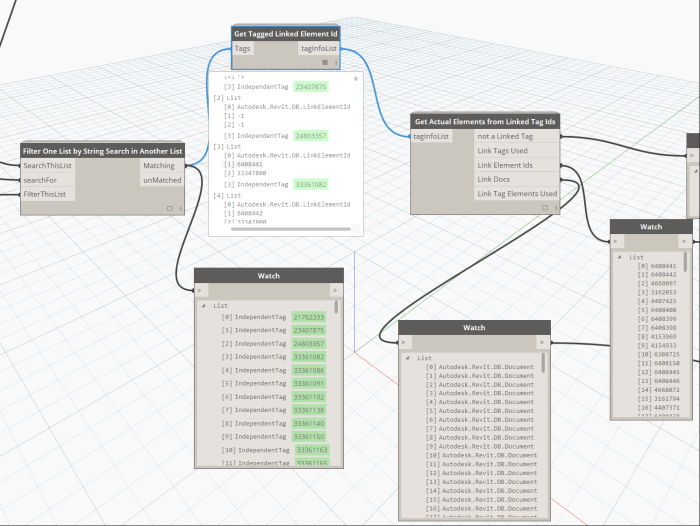Select the Link Docs output port

click(517, 179)
